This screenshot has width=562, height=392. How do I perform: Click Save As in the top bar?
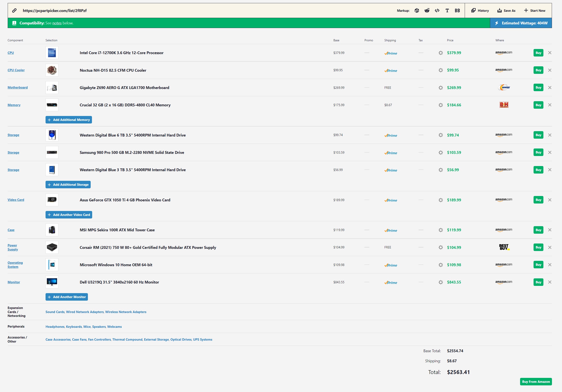point(506,10)
